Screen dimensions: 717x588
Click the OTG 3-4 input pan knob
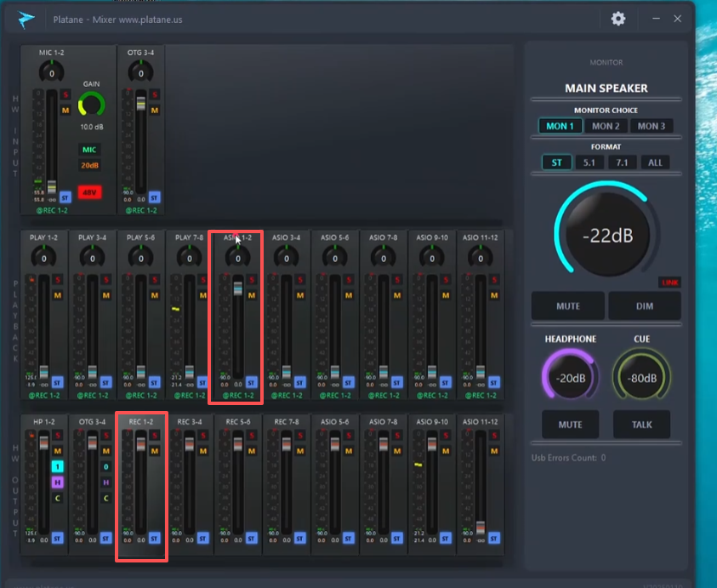tap(140, 73)
